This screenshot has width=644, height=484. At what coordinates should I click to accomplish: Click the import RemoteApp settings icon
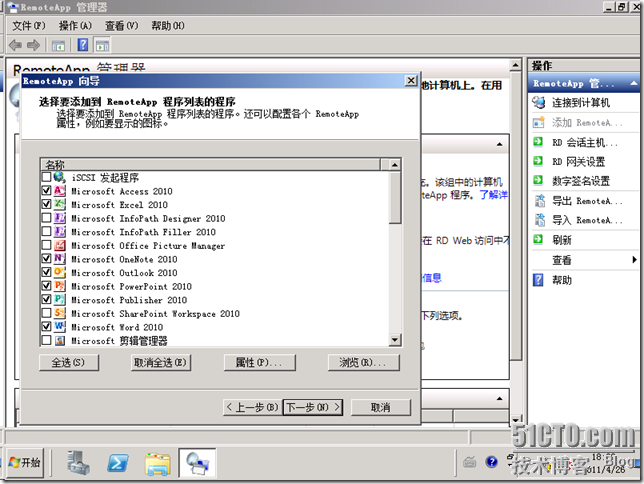pyautogui.click(x=539, y=220)
